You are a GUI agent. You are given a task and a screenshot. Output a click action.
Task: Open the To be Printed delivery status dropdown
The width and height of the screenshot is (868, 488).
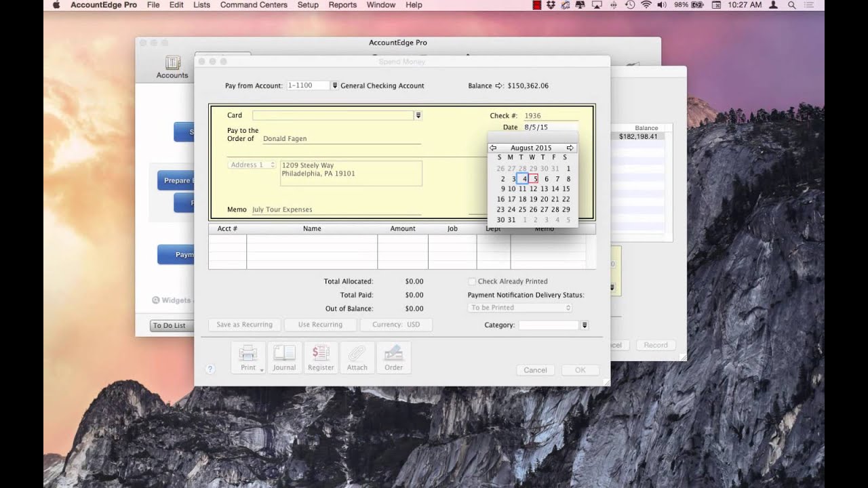(x=520, y=308)
